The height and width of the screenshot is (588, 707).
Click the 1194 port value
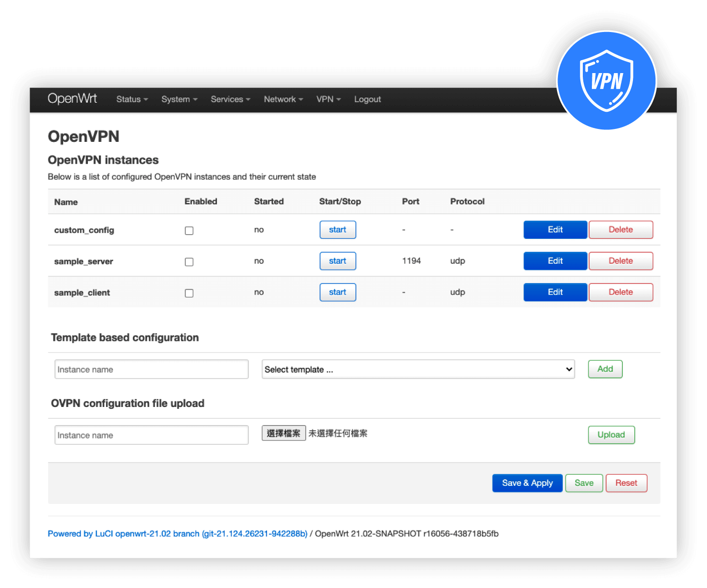(411, 261)
